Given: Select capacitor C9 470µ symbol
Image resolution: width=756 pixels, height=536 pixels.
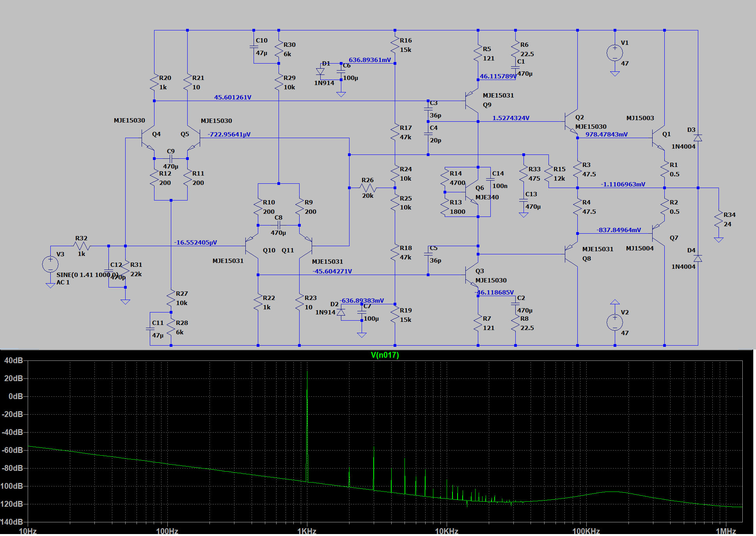Looking at the screenshot, I should tap(171, 158).
